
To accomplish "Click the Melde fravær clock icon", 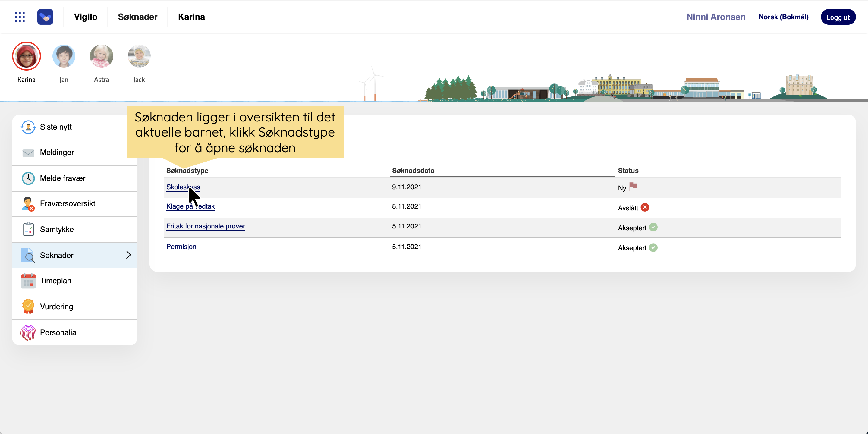I will coord(28,178).
